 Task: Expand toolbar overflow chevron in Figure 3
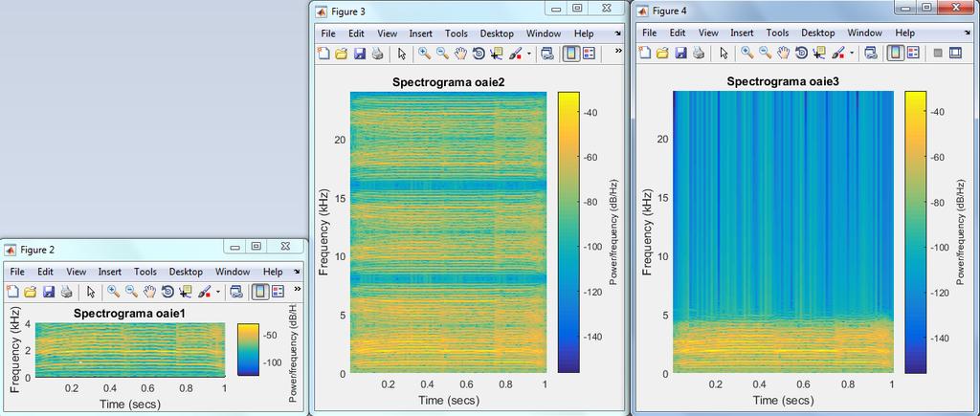(x=619, y=51)
